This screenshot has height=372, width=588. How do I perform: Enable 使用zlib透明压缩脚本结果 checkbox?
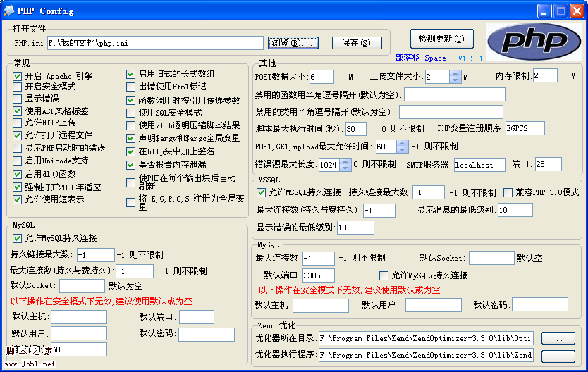point(130,125)
